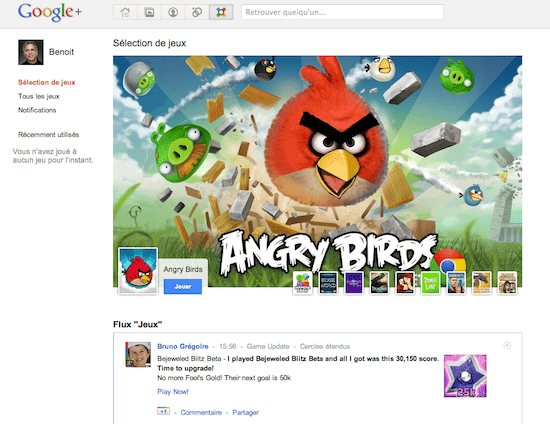Open the Circles icon in toolbar

pyautogui.click(x=197, y=12)
